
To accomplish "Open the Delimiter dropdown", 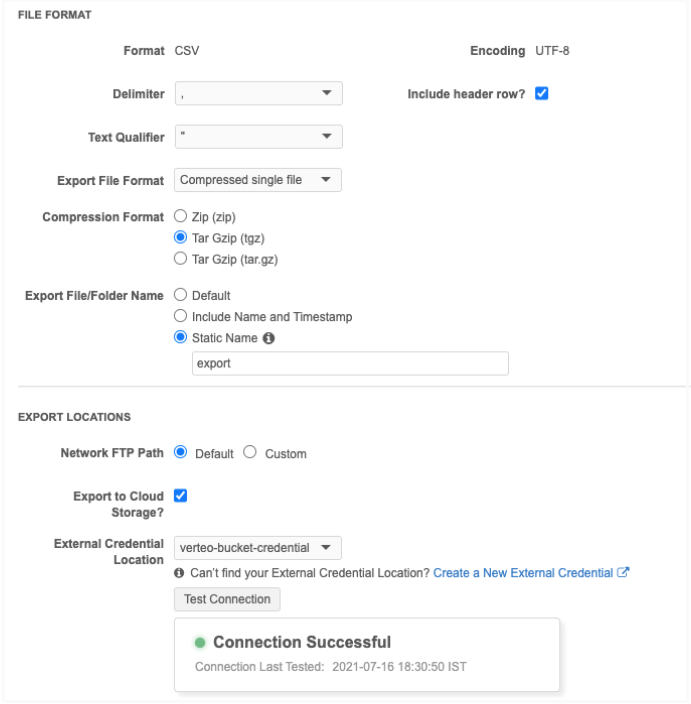I will point(258,94).
